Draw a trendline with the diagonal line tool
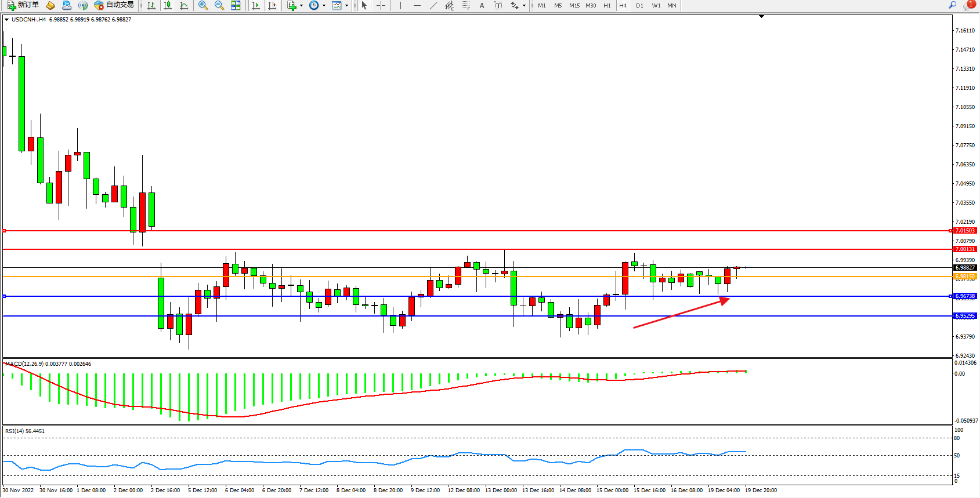 pyautogui.click(x=433, y=5)
